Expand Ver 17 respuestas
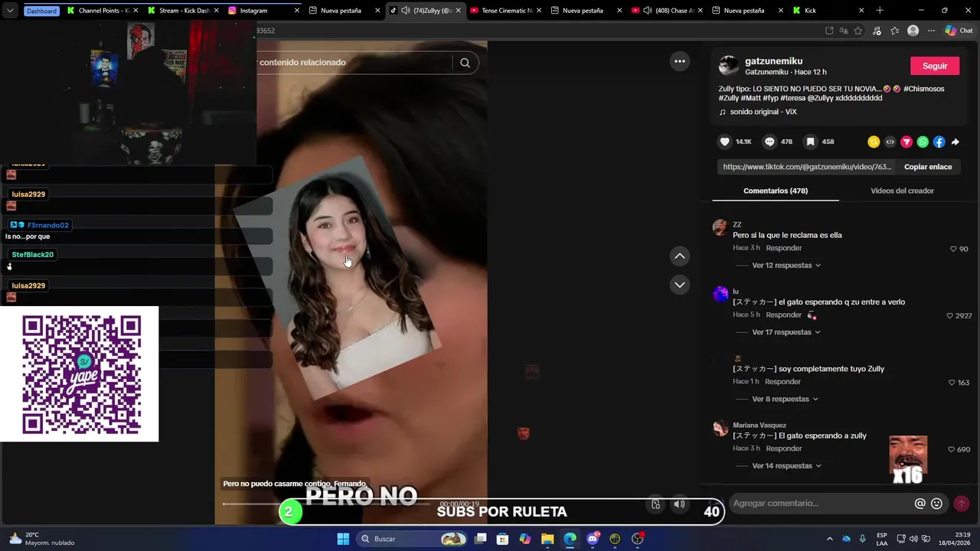 [x=786, y=332]
